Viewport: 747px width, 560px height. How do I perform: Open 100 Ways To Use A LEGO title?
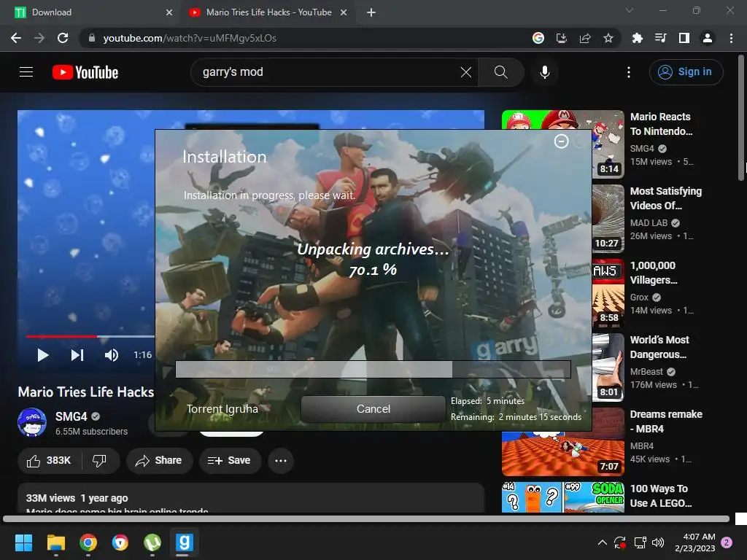tap(661, 496)
